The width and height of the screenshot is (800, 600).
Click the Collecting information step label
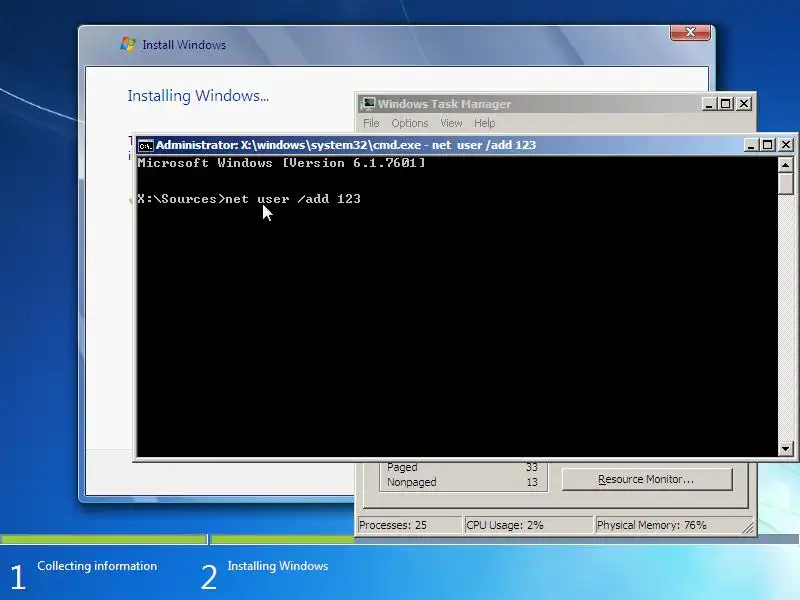coord(97,566)
